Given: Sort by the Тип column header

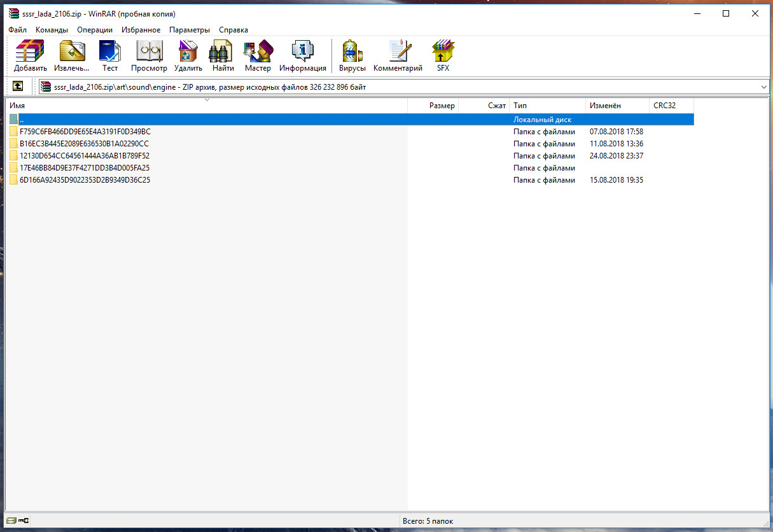Looking at the screenshot, I should 547,106.
